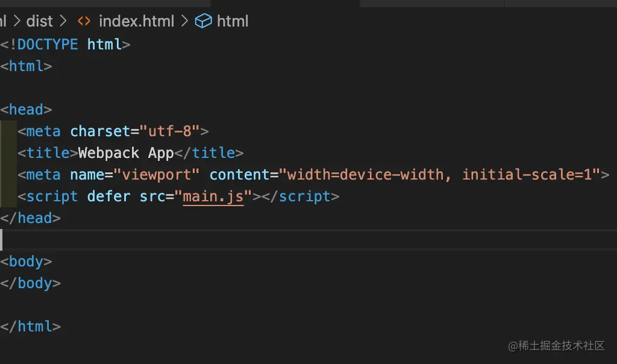Click the orange HTML file icon in breadcrumb

pyautogui.click(x=84, y=22)
